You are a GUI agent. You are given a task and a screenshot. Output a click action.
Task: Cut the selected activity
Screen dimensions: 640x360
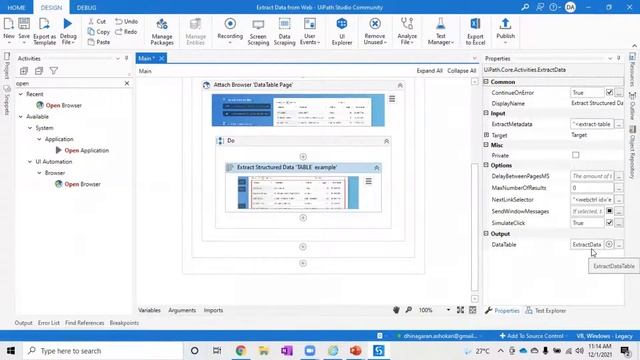tap(97, 21)
